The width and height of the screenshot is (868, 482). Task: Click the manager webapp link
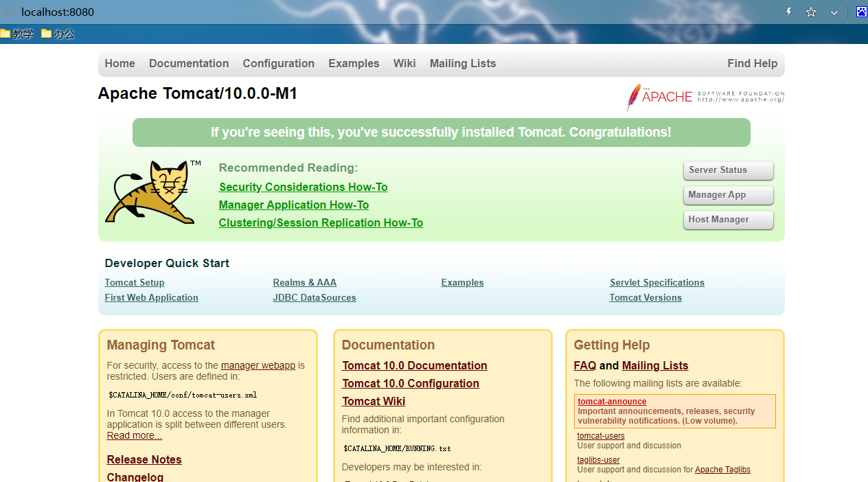(x=258, y=365)
